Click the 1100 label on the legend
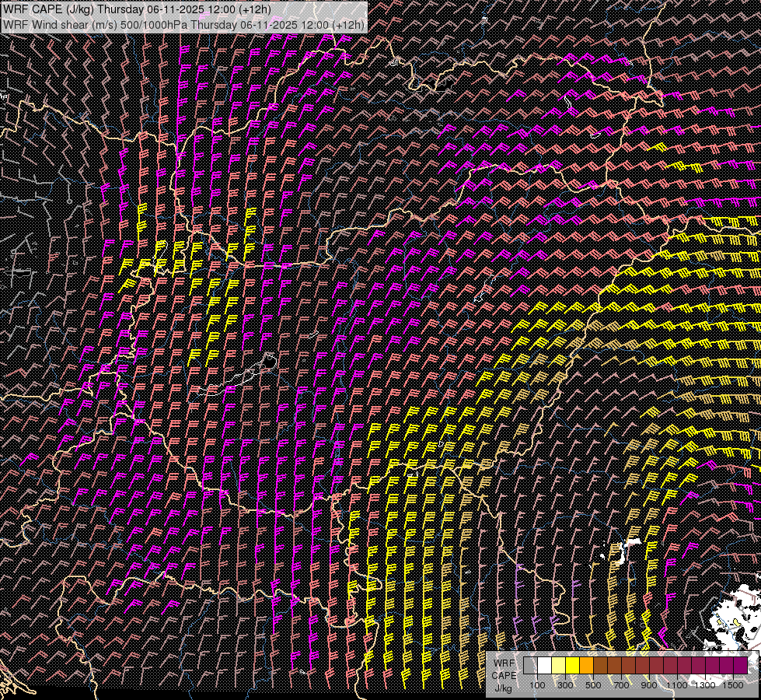761x700 pixels. point(677,684)
